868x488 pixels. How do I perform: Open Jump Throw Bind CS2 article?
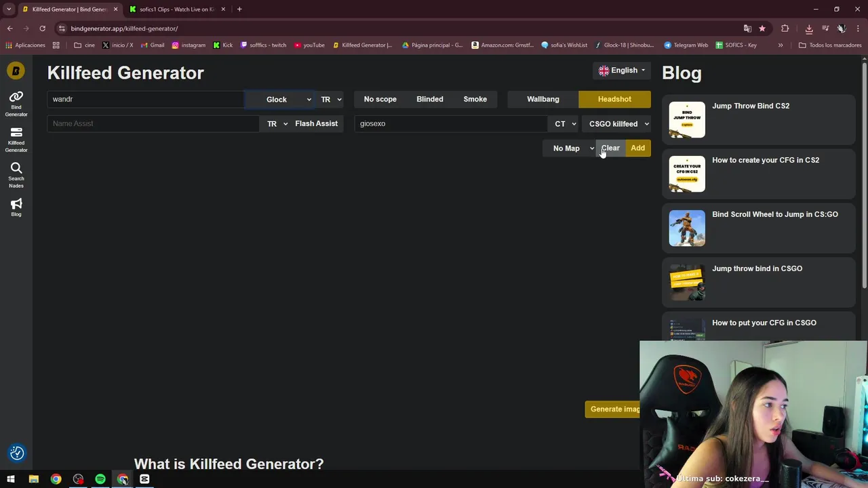(x=759, y=119)
